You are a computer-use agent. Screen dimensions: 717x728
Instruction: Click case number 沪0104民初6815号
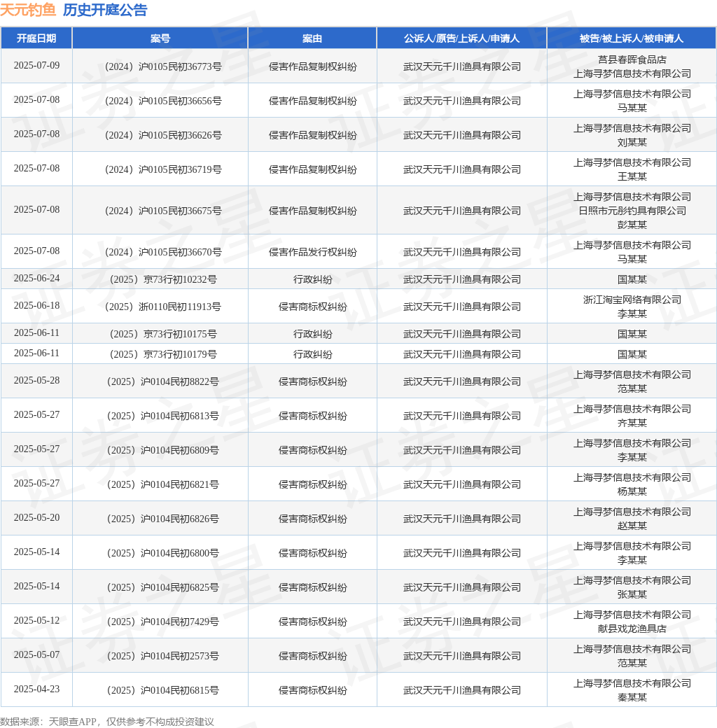pos(180,691)
